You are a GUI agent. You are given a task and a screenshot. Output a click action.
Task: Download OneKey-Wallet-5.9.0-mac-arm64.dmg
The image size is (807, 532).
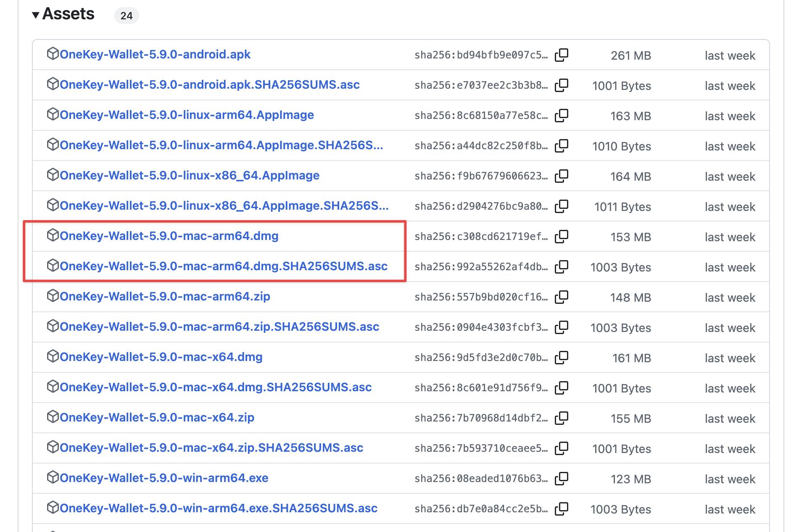pyautogui.click(x=169, y=236)
